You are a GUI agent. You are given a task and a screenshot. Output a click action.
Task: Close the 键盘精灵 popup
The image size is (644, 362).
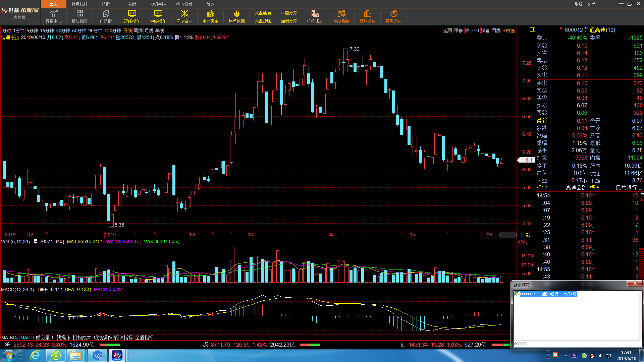pos(635,284)
